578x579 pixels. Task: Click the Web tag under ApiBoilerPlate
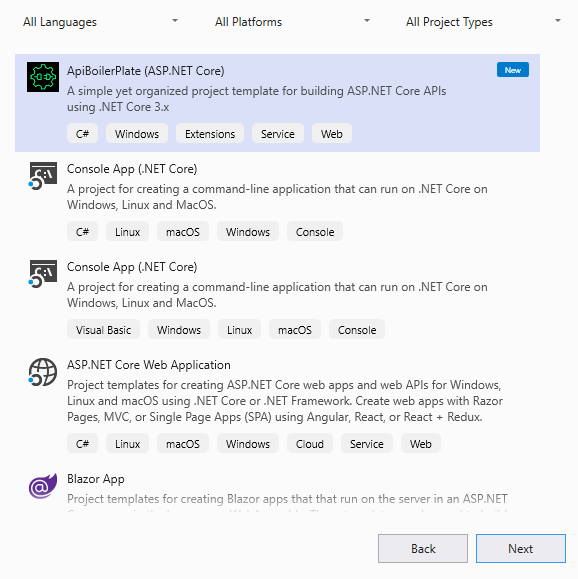[x=332, y=133]
